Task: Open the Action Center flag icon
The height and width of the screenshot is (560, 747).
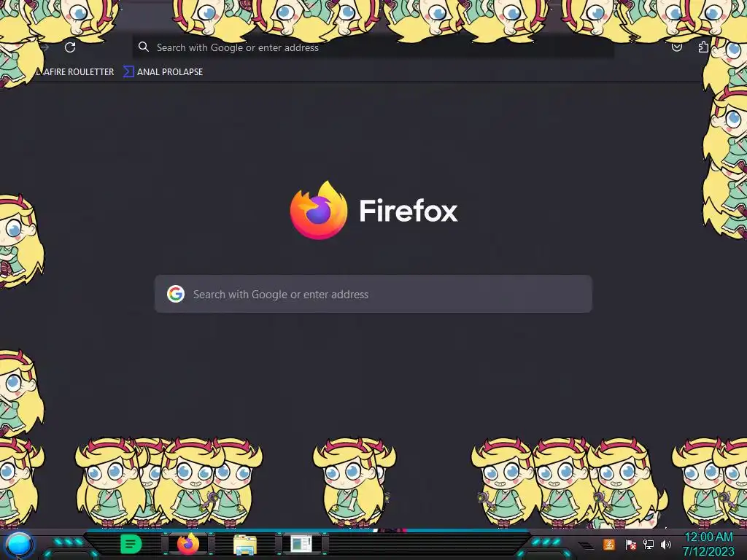Action: click(x=630, y=544)
